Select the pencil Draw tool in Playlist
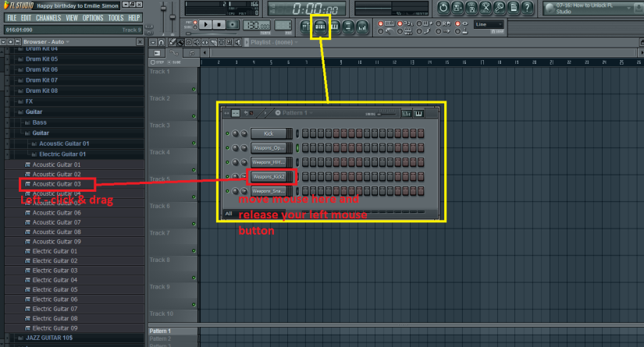The width and height of the screenshot is (644, 347). pyautogui.click(x=173, y=42)
